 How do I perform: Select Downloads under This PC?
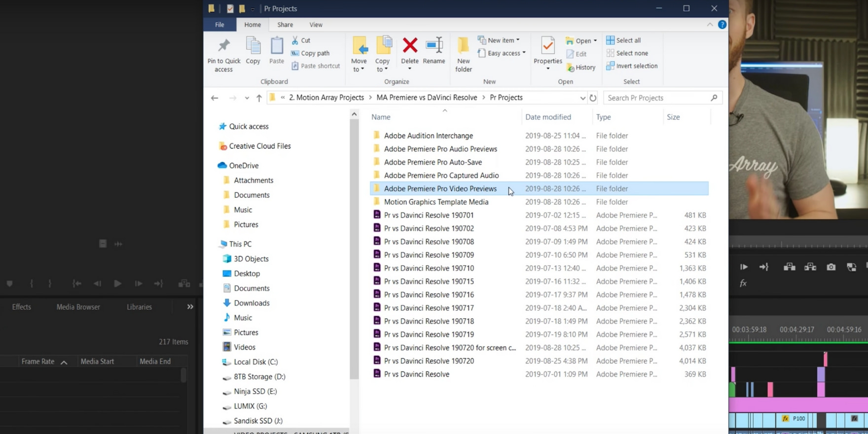point(252,303)
